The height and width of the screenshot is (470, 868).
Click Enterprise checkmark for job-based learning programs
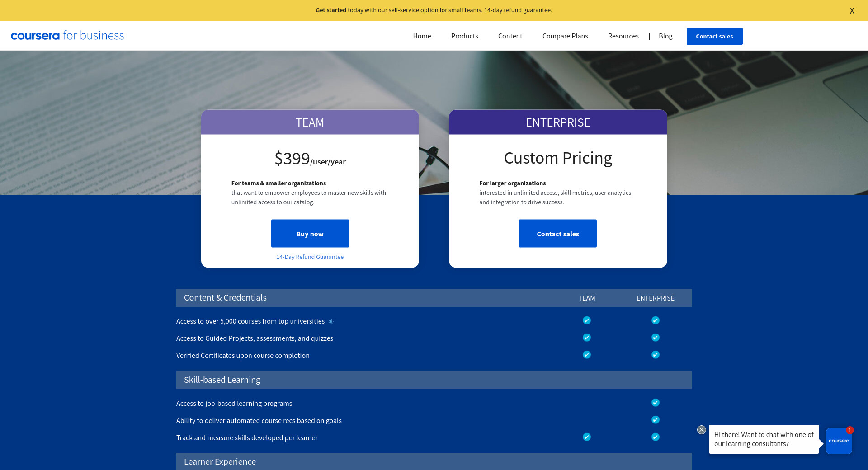point(656,403)
